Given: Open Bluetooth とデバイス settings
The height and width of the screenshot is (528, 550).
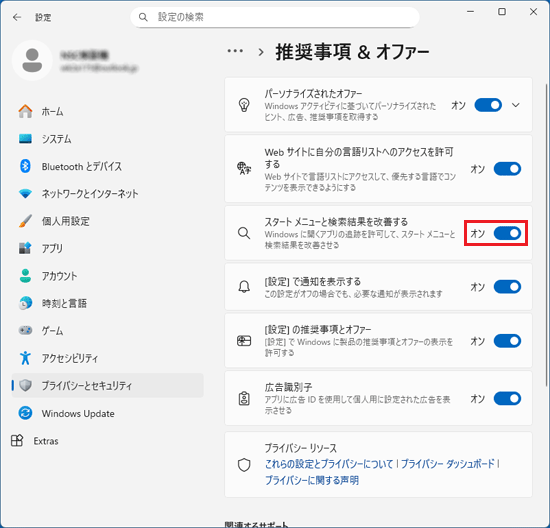Looking at the screenshot, I should point(107,166).
